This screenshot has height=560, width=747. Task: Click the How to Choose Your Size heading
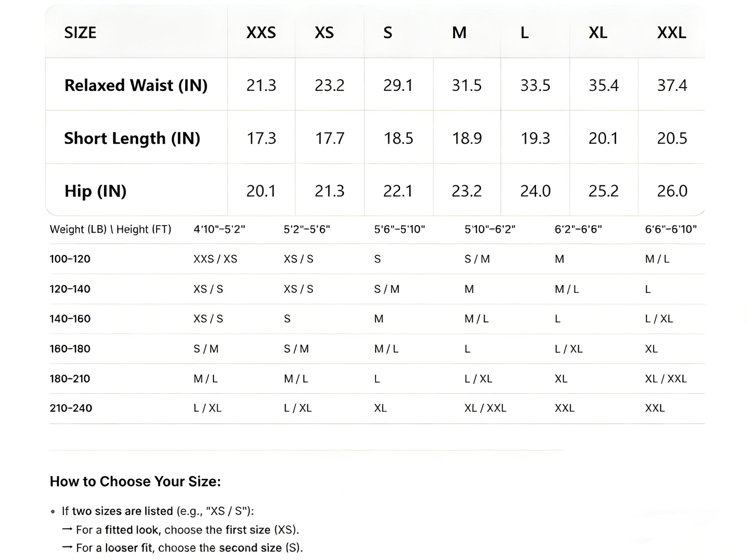[x=135, y=481]
